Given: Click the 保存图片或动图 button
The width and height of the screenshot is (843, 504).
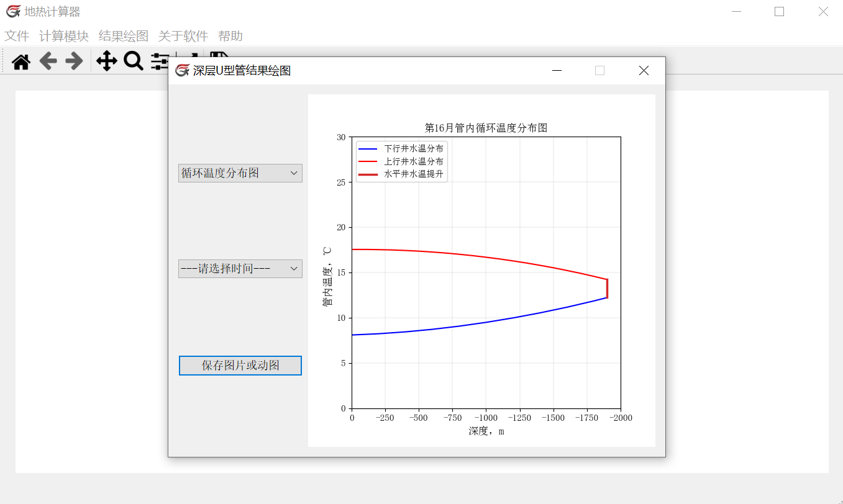Looking at the screenshot, I should click(240, 366).
